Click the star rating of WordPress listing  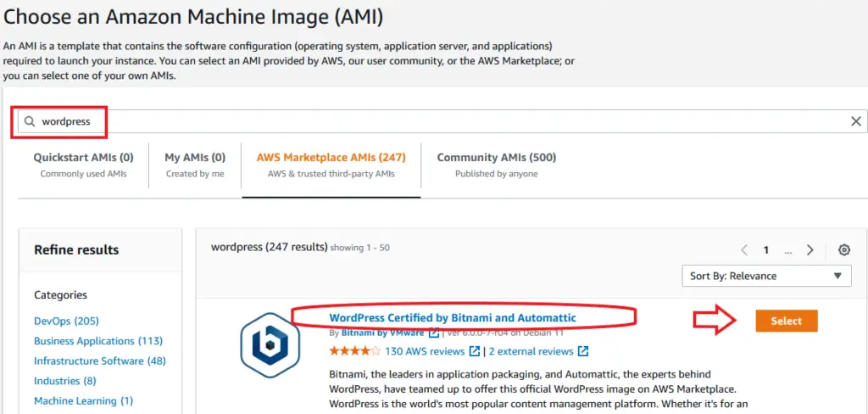pos(355,351)
